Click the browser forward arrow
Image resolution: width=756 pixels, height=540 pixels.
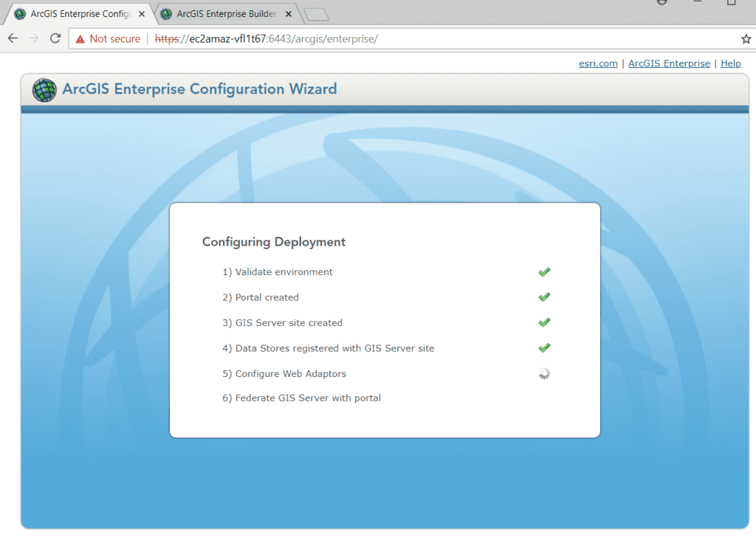tap(34, 38)
